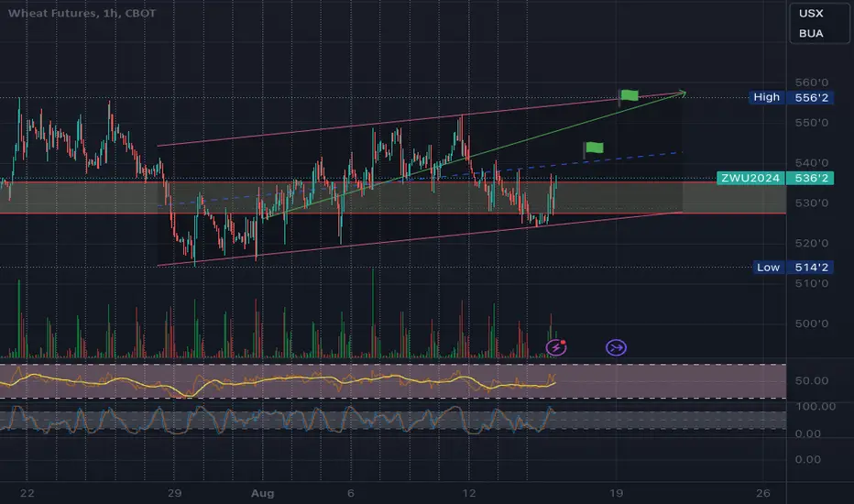Screen dimensions: 854x504
Task: Click the 19 date axis label
Action: [616, 493]
